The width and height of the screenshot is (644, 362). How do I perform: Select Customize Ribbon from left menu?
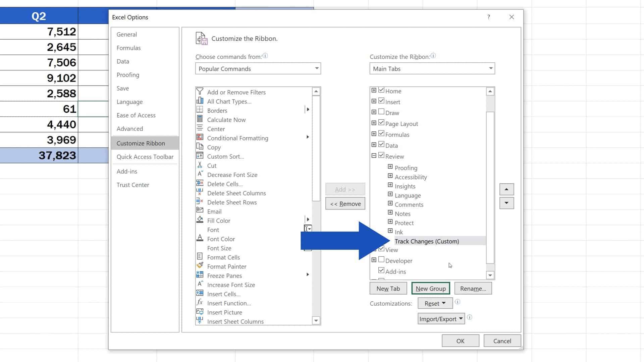click(x=141, y=143)
